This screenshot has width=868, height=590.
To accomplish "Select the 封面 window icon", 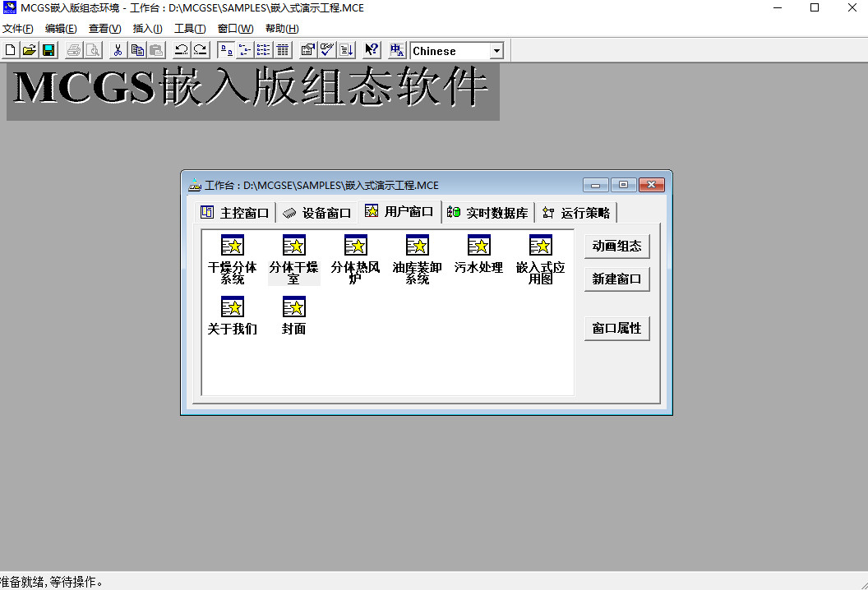I will tap(294, 316).
